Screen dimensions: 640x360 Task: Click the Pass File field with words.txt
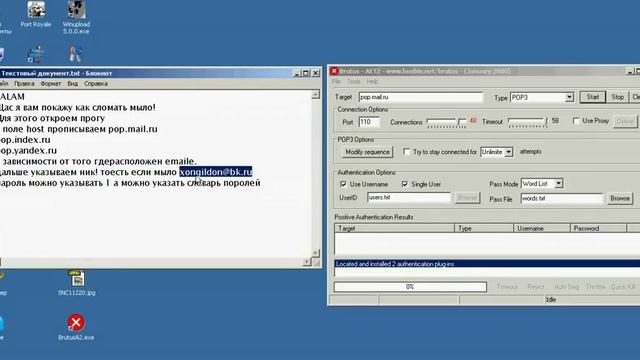pos(562,198)
